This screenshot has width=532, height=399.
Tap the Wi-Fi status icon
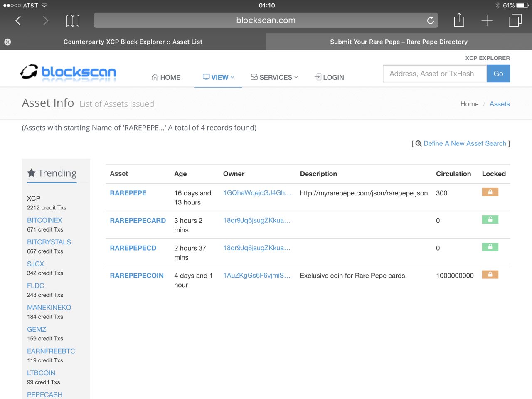coord(44,5)
